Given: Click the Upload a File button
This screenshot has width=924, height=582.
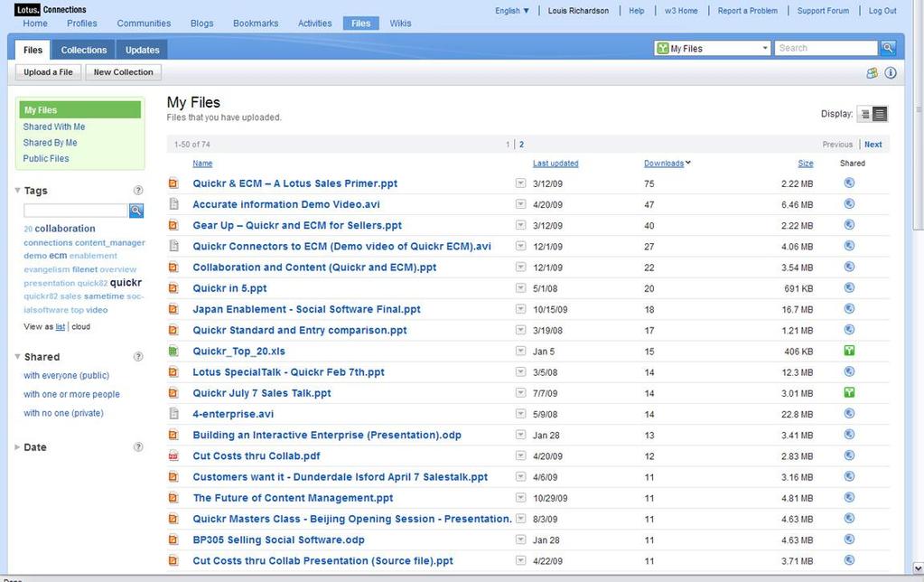Looking at the screenshot, I should coord(48,72).
